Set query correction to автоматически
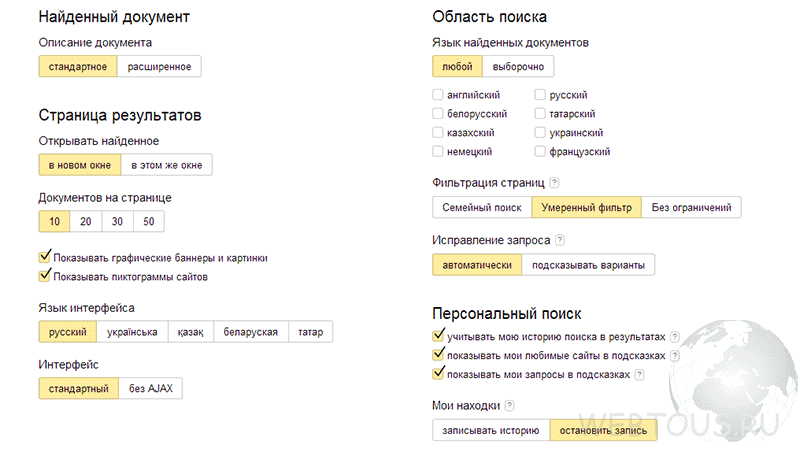Screen dimensions: 800x452 point(477,265)
